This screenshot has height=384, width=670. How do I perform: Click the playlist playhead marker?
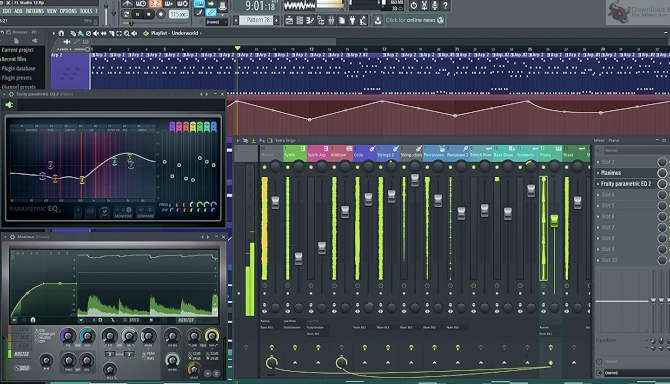[x=238, y=48]
